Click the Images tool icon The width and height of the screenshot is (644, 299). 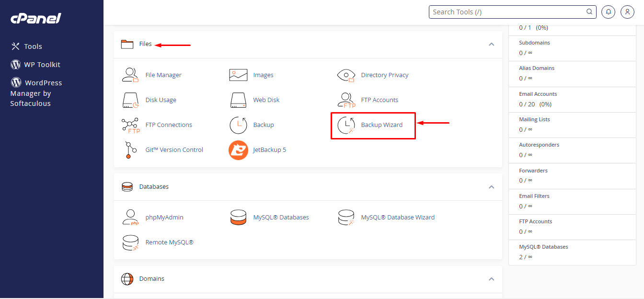pyautogui.click(x=238, y=75)
